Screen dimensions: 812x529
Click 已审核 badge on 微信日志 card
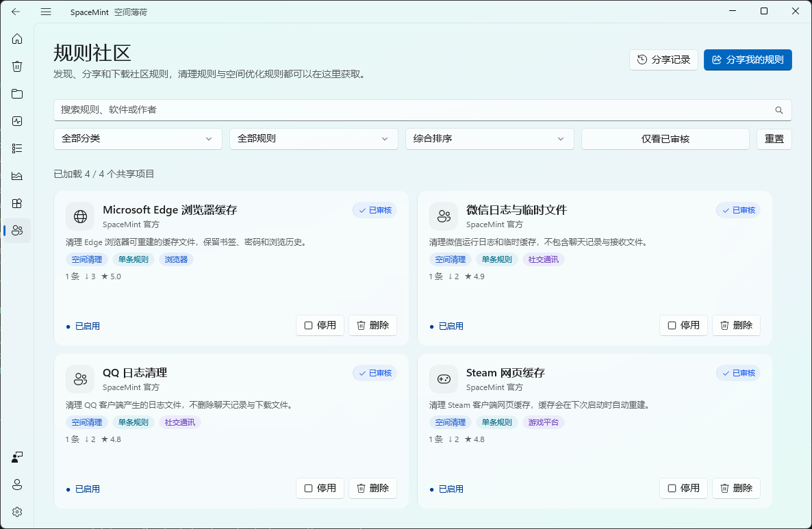pos(739,210)
